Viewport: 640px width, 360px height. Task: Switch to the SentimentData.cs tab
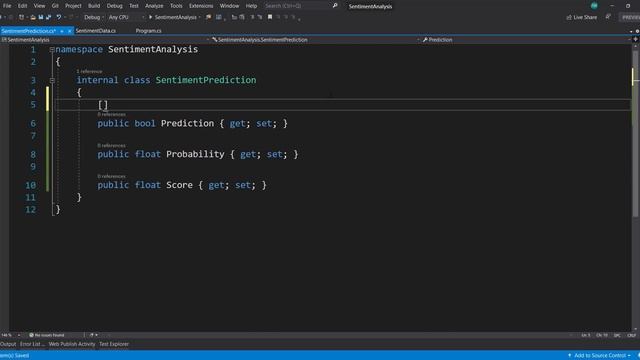tap(96, 31)
